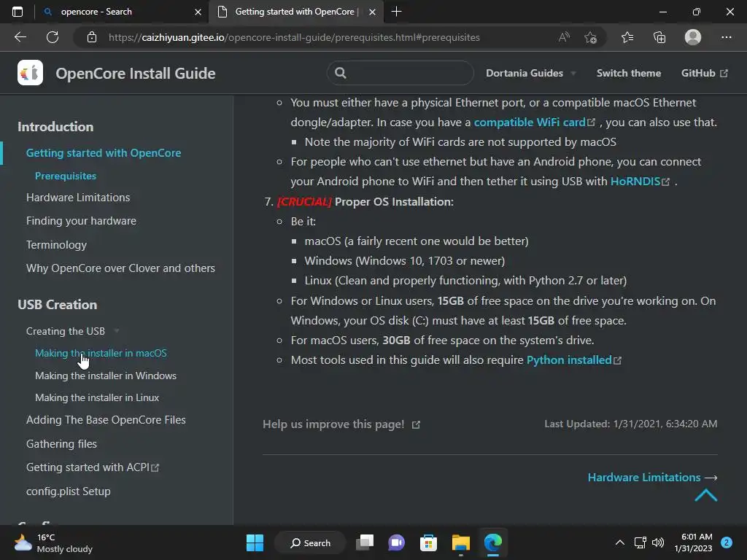Collapse the Creating the USB section
The image size is (747, 560).
pyautogui.click(x=72, y=331)
